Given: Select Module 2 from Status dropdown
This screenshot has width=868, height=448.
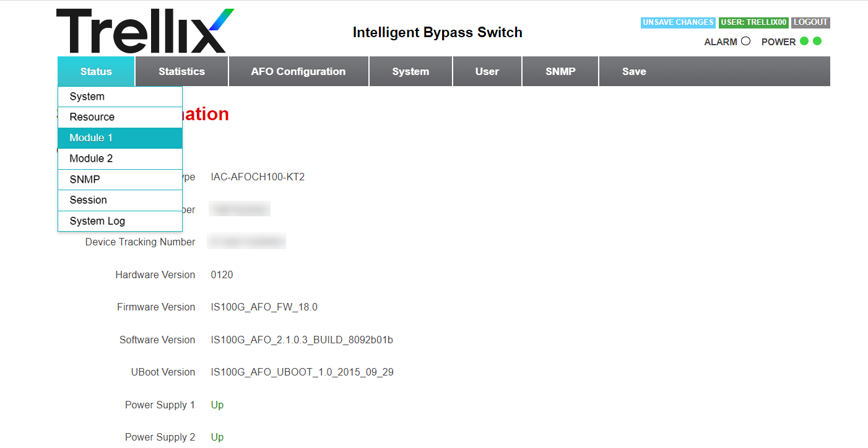Looking at the screenshot, I should [120, 159].
